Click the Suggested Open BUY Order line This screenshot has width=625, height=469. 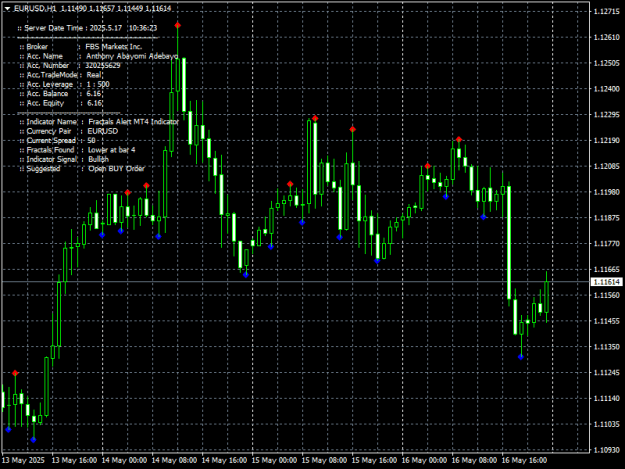coord(82,169)
